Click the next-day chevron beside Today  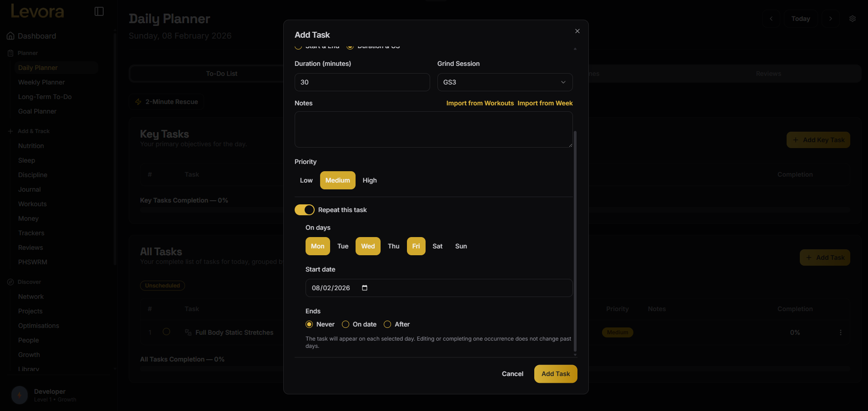pos(830,19)
